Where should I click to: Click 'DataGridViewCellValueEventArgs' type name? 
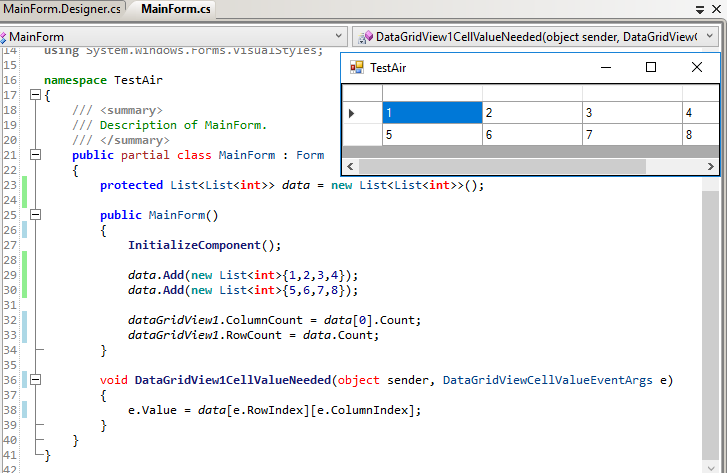coord(548,380)
